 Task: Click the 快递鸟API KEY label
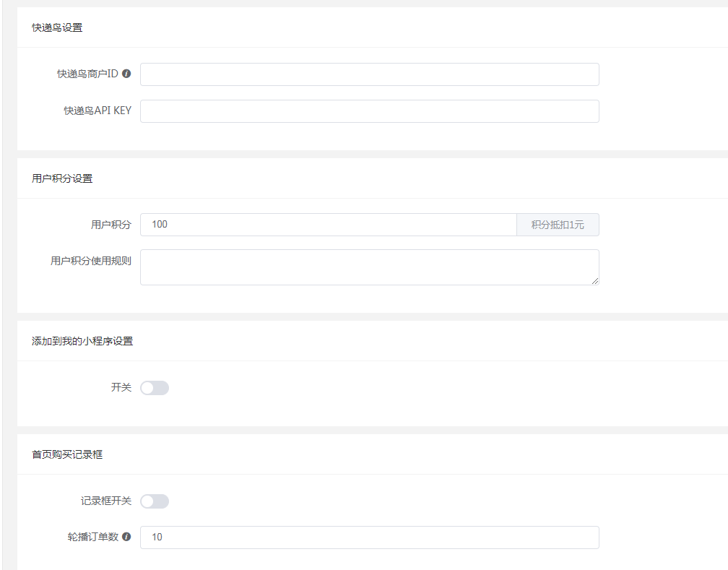pyautogui.click(x=97, y=111)
